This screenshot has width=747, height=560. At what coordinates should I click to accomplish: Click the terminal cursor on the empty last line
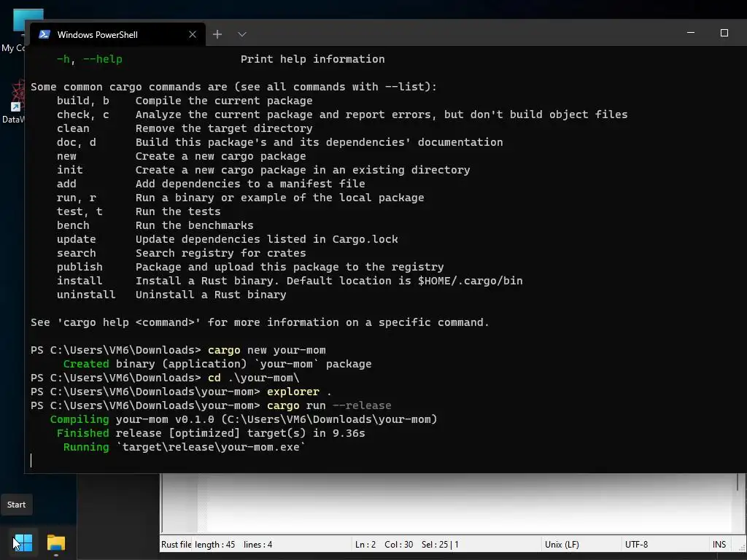[31, 460]
